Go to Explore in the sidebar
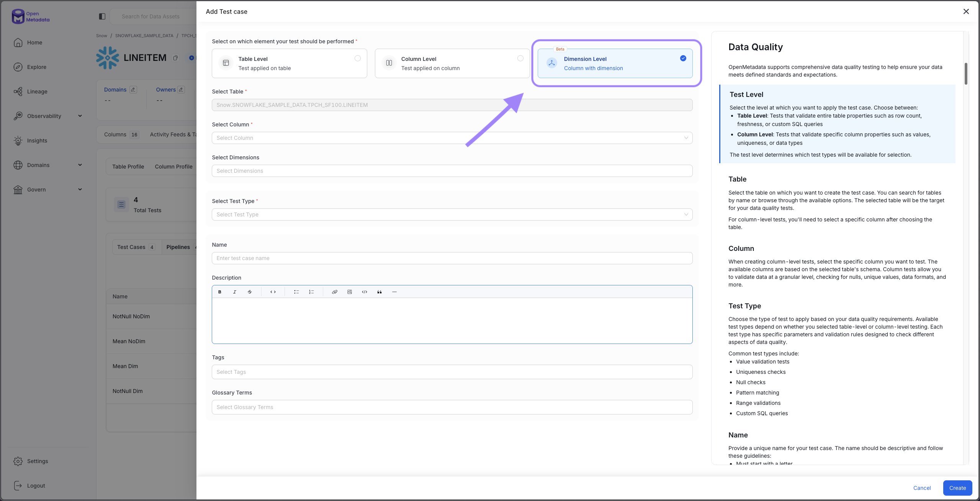Image resolution: width=980 pixels, height=501 pixels. click(x=36, y=67)
